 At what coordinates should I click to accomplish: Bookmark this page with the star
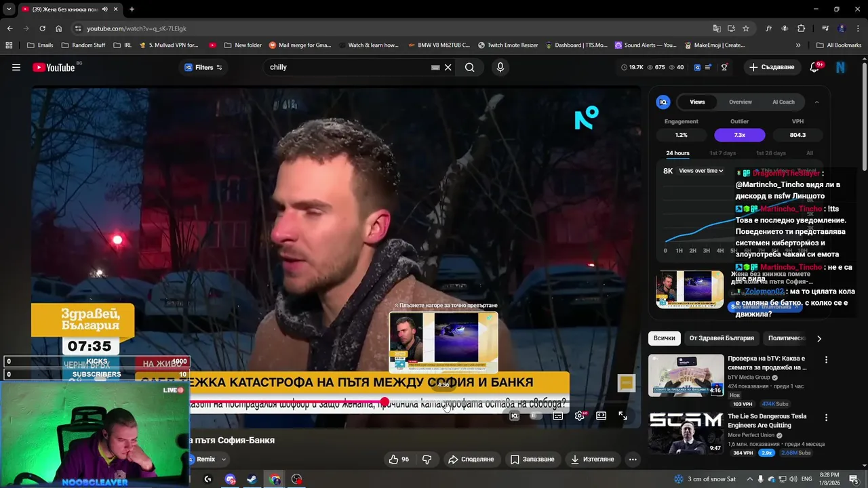[746, 28]
